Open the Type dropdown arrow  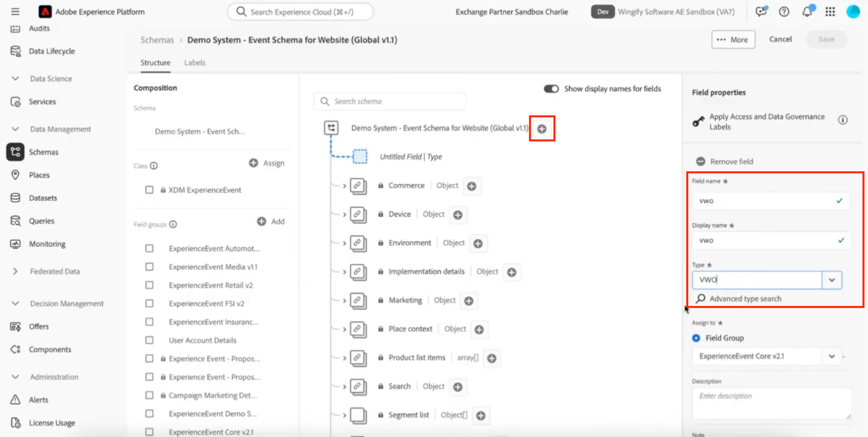click(x=832, y=280)
